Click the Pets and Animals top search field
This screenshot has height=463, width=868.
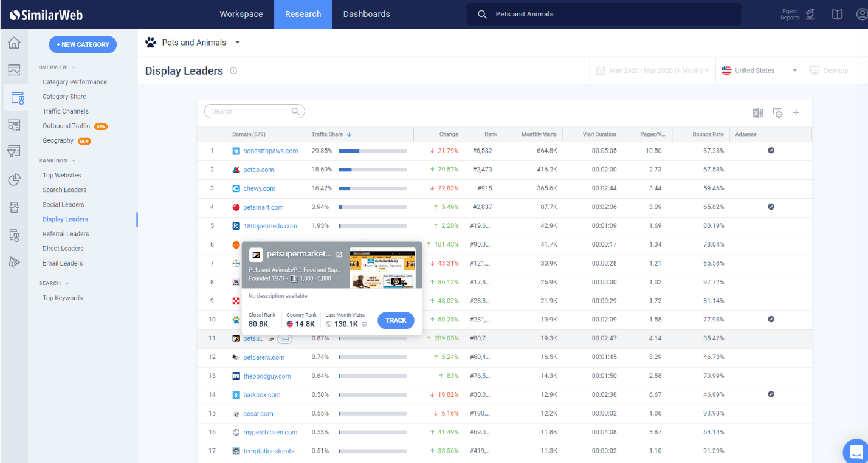(x=604, y=14)
